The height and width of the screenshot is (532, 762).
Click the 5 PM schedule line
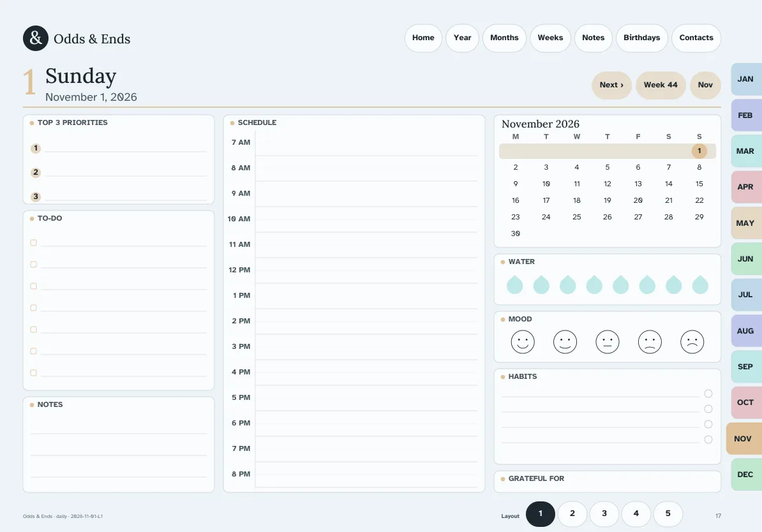(x=366, y=397)
